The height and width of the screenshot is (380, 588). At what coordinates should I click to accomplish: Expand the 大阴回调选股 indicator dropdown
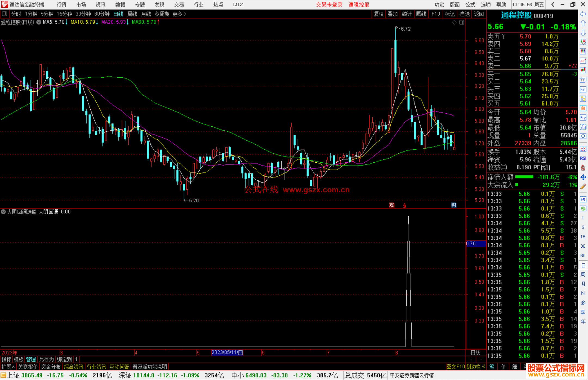click(x=3, y=212)
